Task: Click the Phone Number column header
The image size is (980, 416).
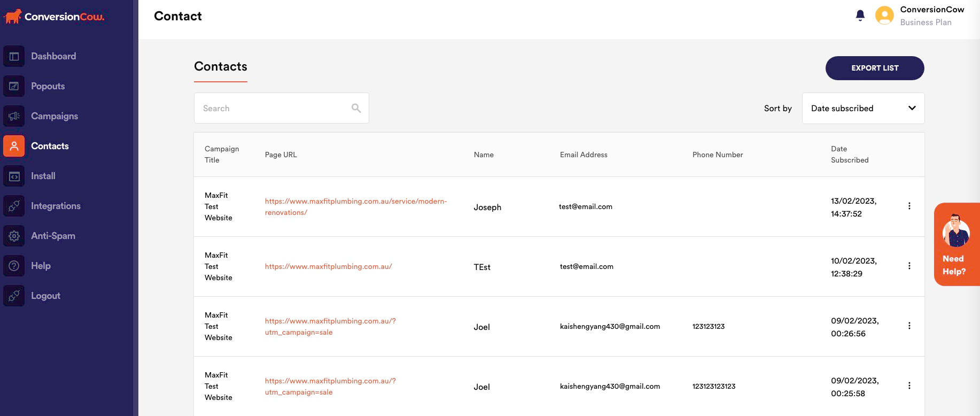Action: [x=718, y=155]
